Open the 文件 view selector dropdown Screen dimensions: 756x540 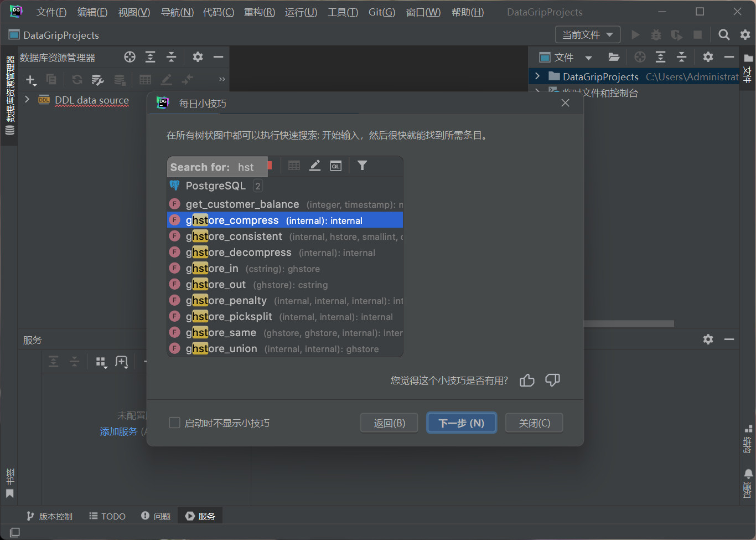click(588, 58)
